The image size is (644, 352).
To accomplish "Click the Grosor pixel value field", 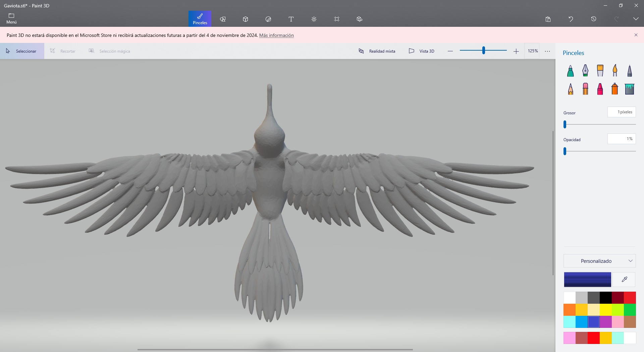I will click(622, 112).
